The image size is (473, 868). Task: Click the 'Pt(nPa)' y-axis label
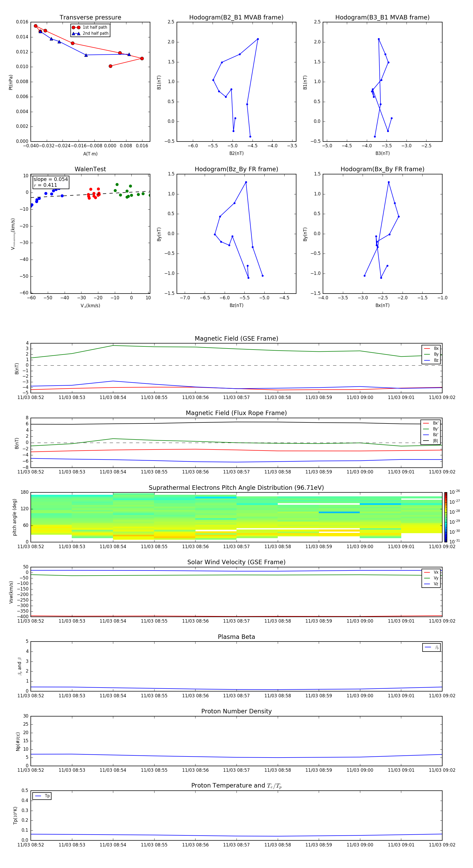pyautogui.click(x=11, y=82)
